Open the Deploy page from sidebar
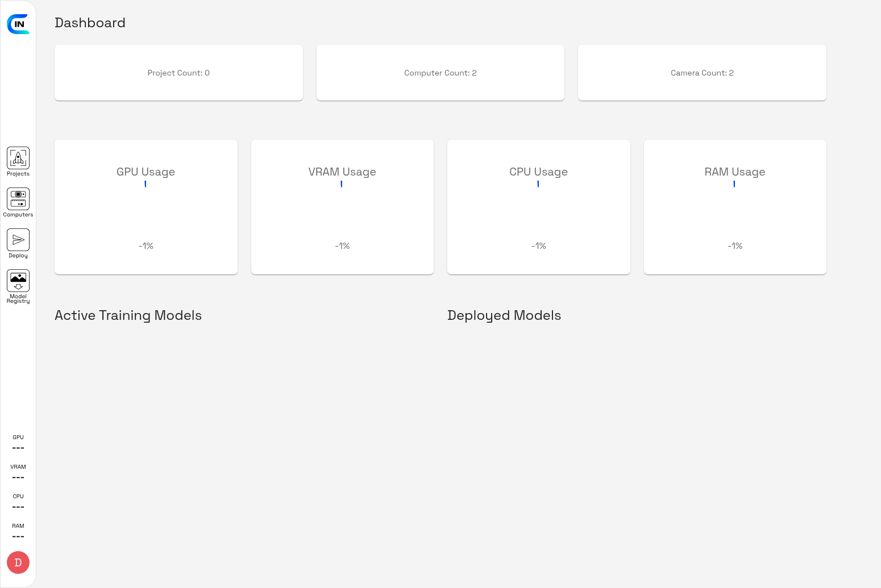Image resolution: width=881 pixels, height=588 pixels. coord(18,243)
